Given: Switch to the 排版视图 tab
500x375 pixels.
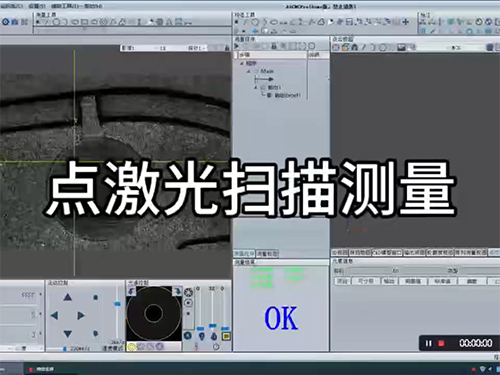Looking at the screenshot, I should [360, 252].
